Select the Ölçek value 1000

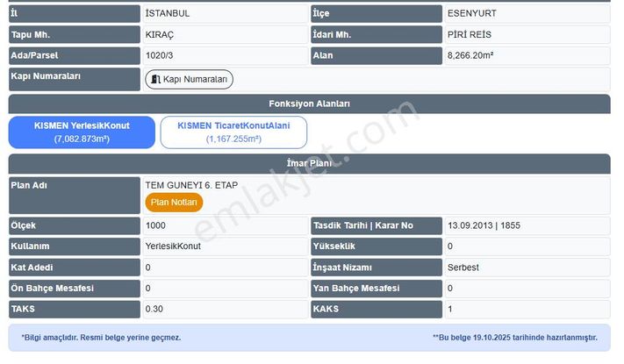155,225
